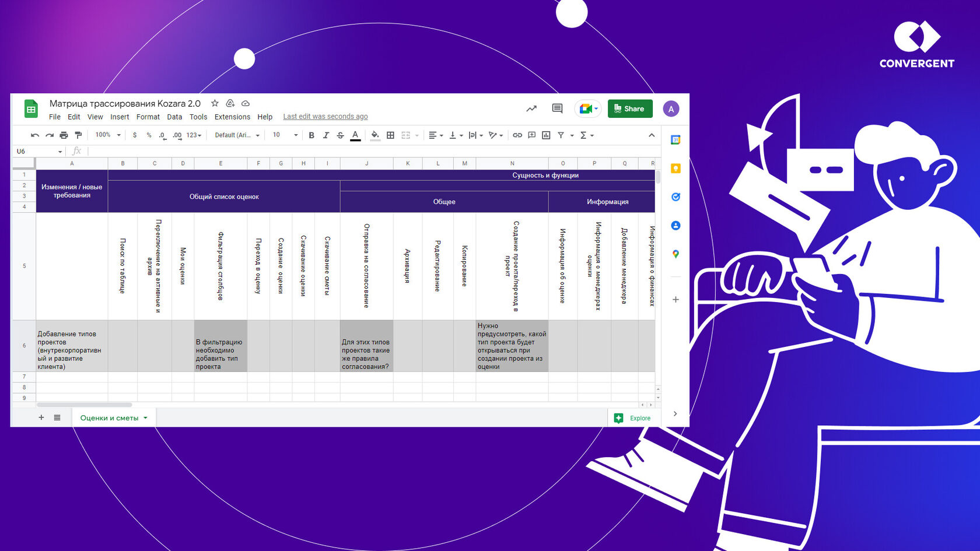Toggle strikethrough formatting
Screen dimensions: 980x551
[x=340, y=135]
